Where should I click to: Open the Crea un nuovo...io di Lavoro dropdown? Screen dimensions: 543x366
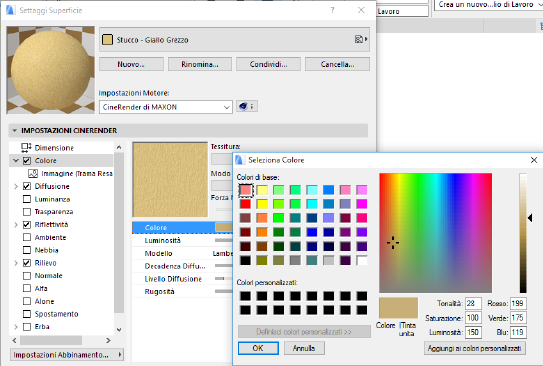pyautogui.click(x=489, y=5)
